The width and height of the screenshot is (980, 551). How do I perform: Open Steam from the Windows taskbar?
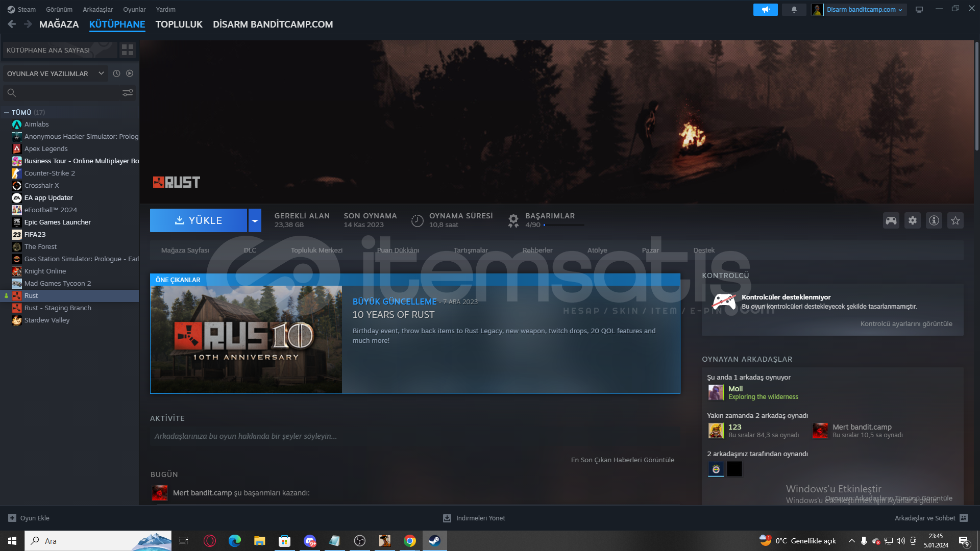click(x=434, y=541)
